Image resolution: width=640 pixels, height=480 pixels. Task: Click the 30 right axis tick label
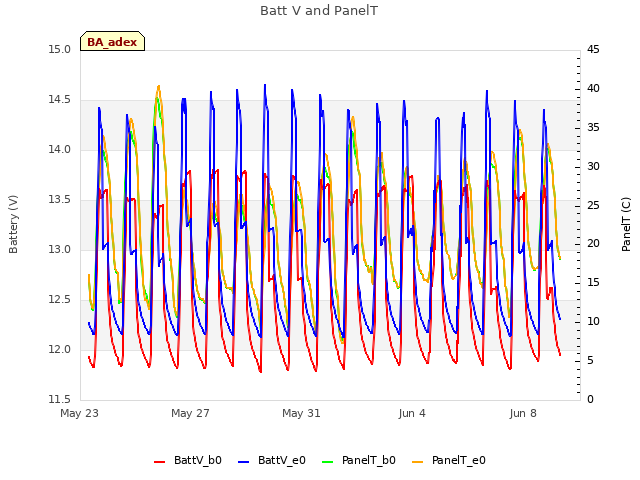click(x=593, y=167)
